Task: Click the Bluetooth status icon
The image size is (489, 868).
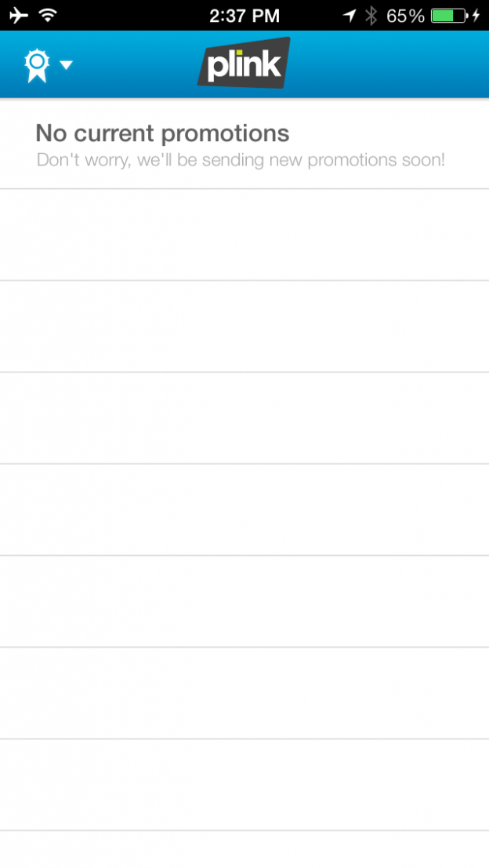Action: click(x=371, y=15)
